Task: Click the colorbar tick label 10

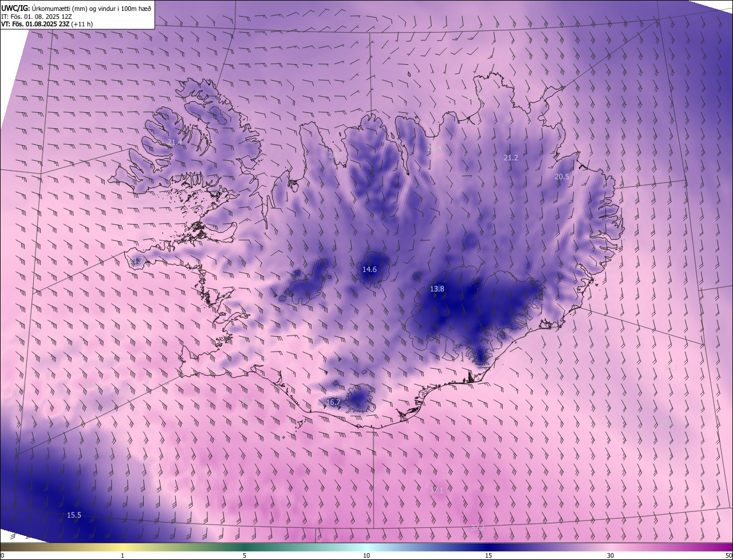Action: coord(366,555)
